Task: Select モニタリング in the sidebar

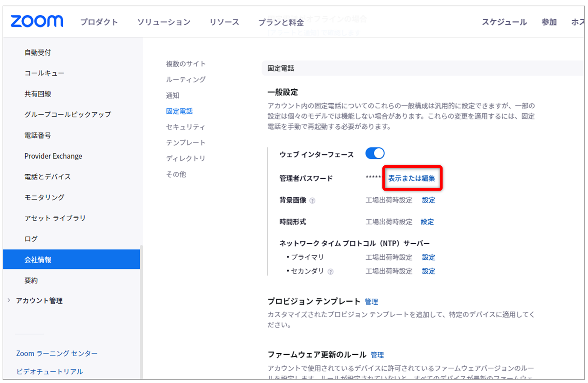Action: pos(44,197)
